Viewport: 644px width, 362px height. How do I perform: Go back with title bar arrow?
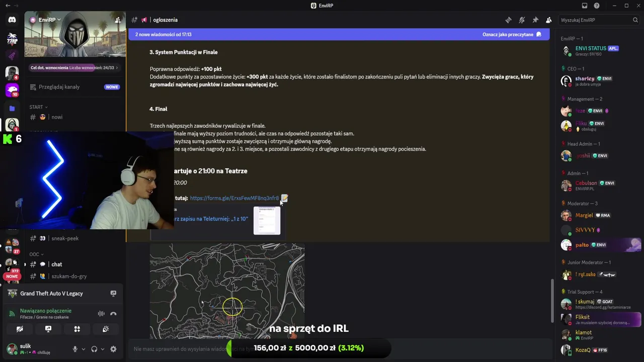[x=8, y=6]
